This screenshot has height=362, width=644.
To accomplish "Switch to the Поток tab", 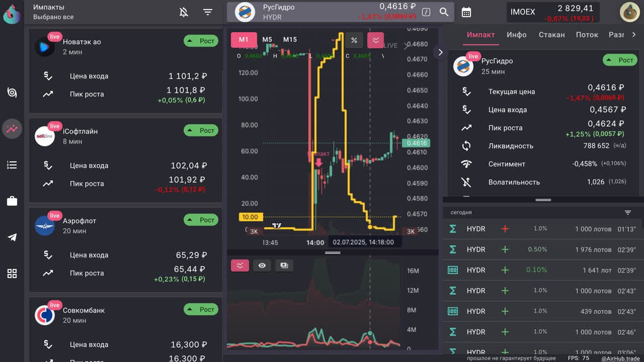I will (587, 35).
